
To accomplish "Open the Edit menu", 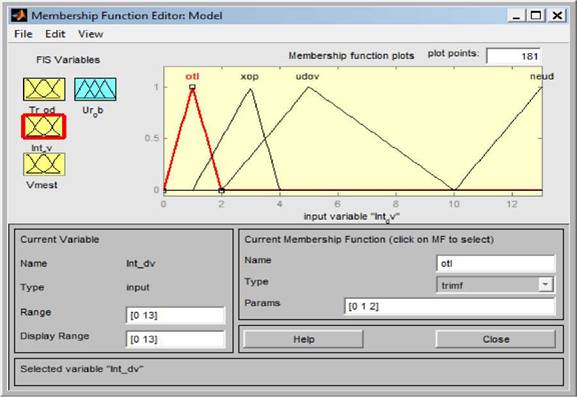I will [55, 34].
